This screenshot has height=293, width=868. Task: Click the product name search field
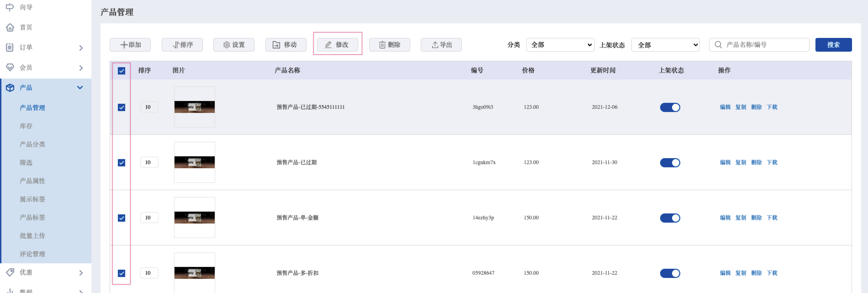(x=759, y=45)
